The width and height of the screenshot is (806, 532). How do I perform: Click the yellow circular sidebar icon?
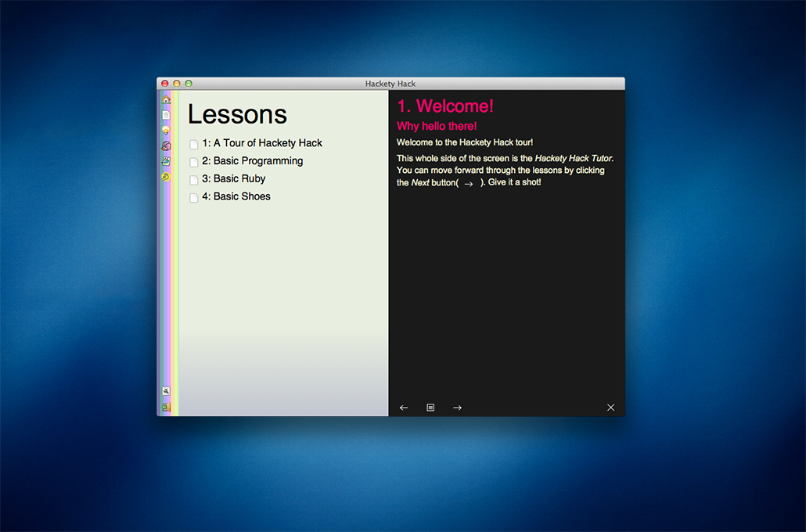[166, 177]
